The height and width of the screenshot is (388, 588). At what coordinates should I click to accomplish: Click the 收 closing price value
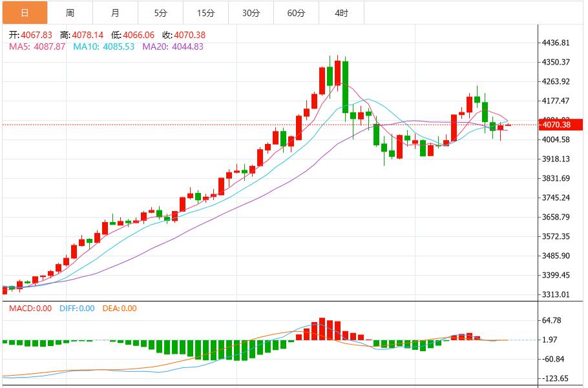click(x=190, y=32)
